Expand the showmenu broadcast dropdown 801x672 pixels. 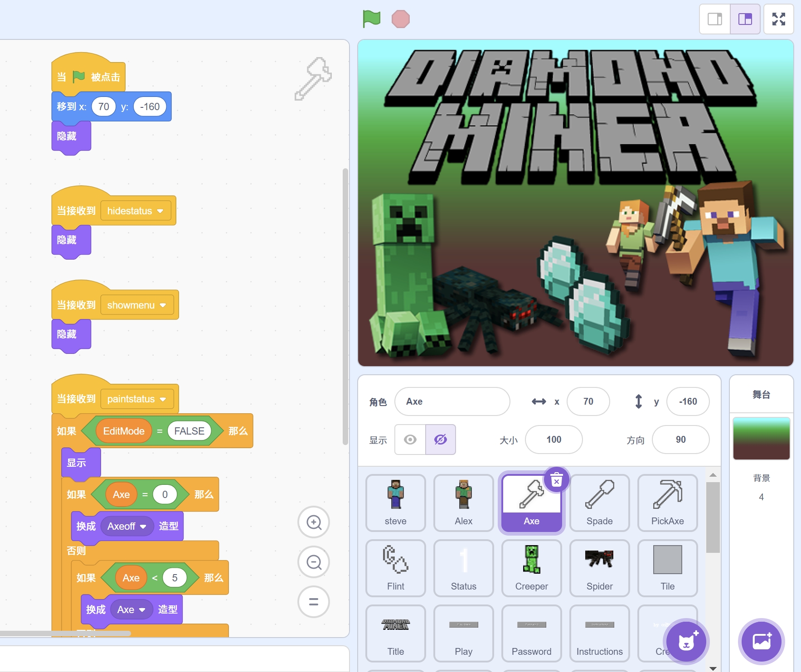point(163,305)
